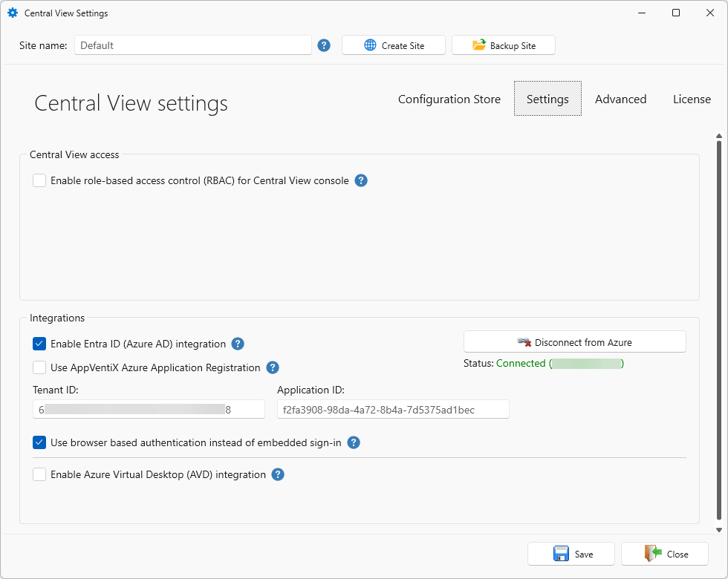Click the Integrations group label

click(x=57, y=318)
